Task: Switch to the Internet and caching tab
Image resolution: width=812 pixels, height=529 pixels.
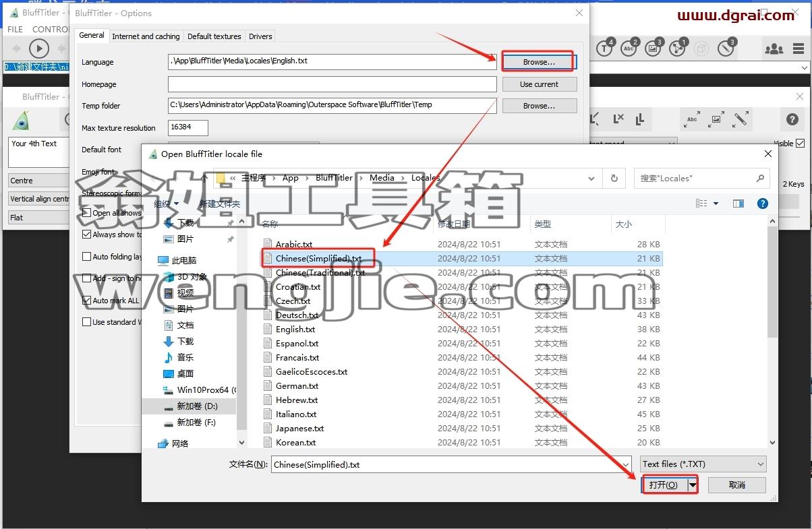Action: [146, 36]
